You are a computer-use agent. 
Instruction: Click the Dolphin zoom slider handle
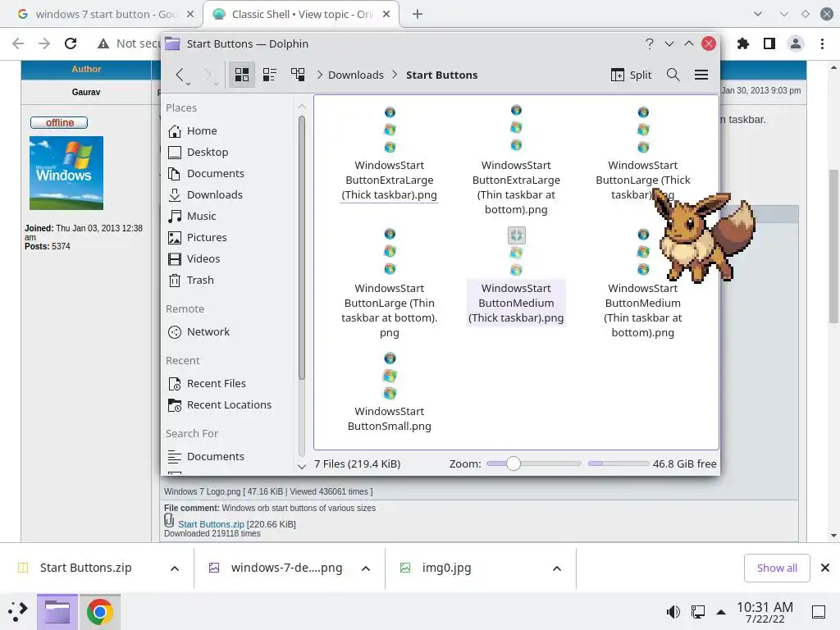point(513,464)
